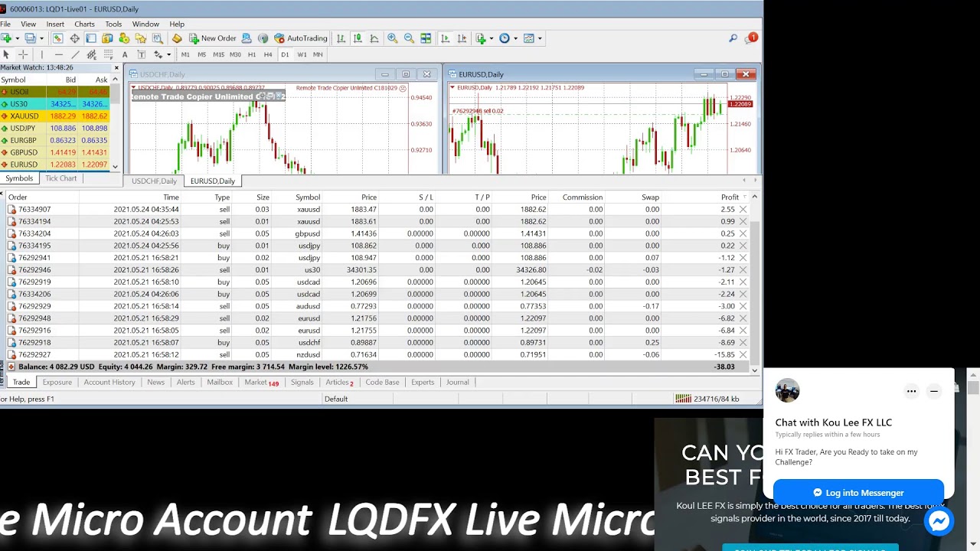
Task: Sort orders by Symbol column header
Action: pos(308,197)
